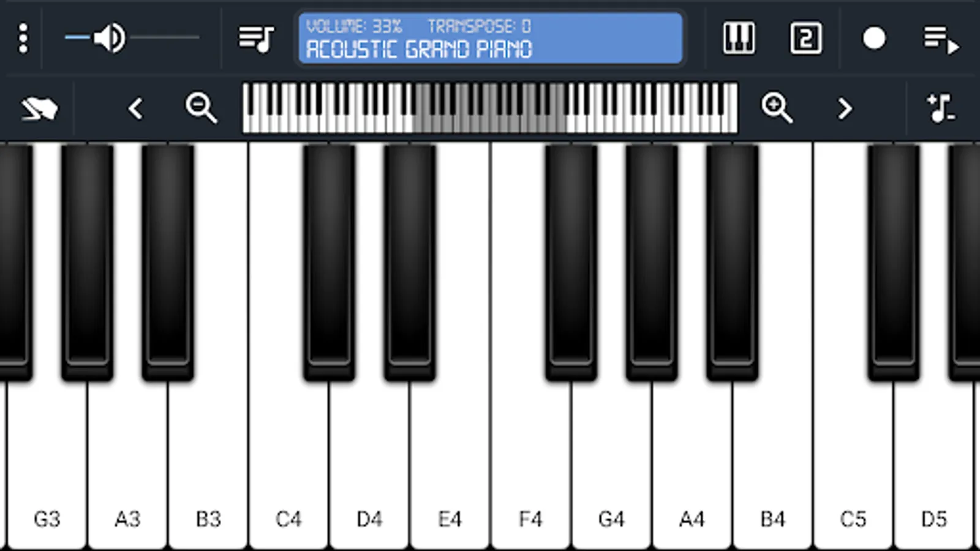This screenshot has width=980, height=551.
Task: Play the G4 white key
Action: click(x=611, y=465)
